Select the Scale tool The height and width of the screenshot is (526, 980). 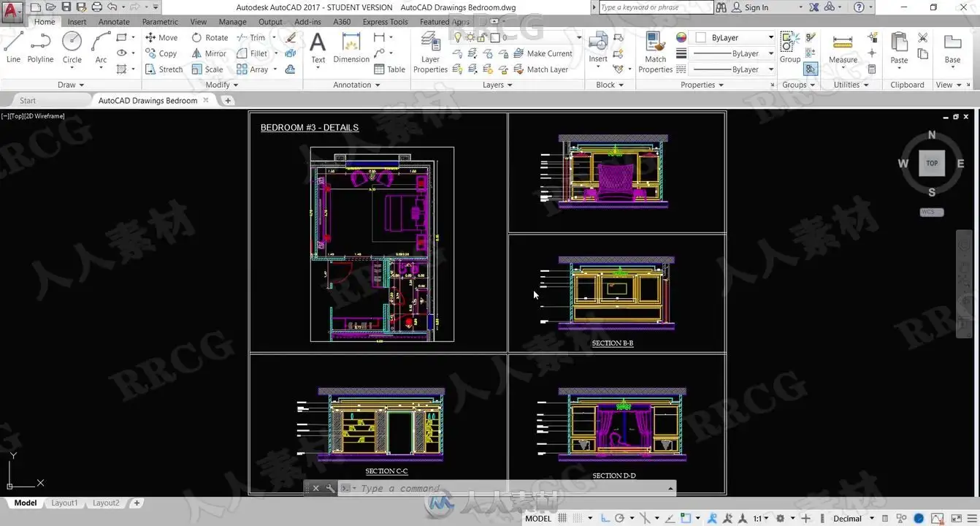(207, 69)
